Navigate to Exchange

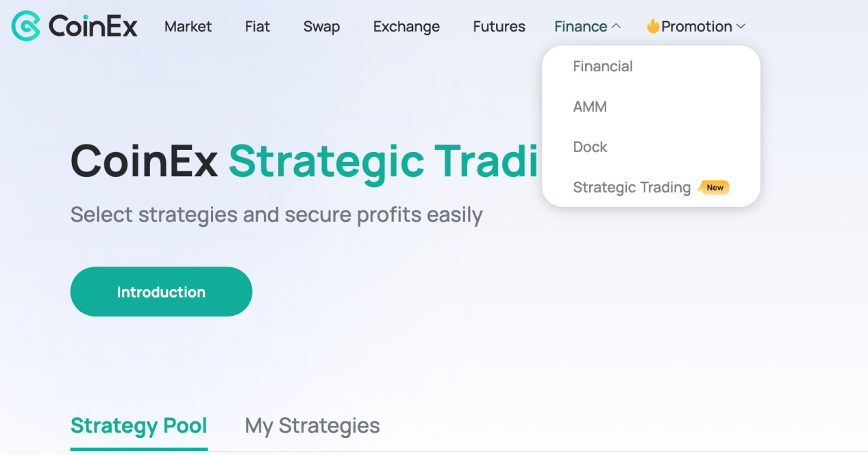pyautogui.click(x=406, y=27)
